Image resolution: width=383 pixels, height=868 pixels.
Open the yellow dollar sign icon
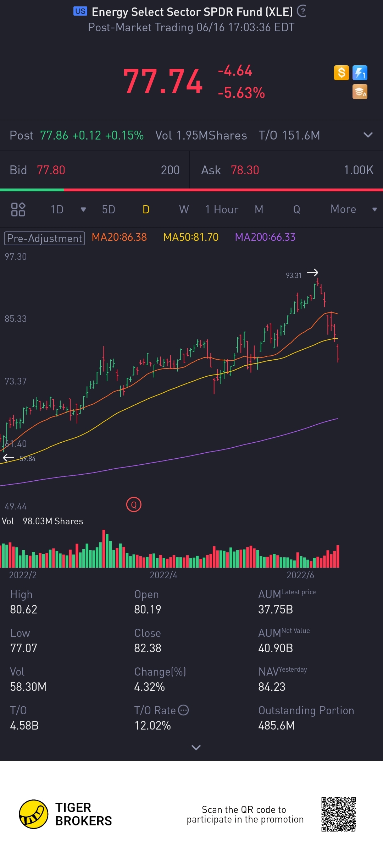(x=342, y=73)
